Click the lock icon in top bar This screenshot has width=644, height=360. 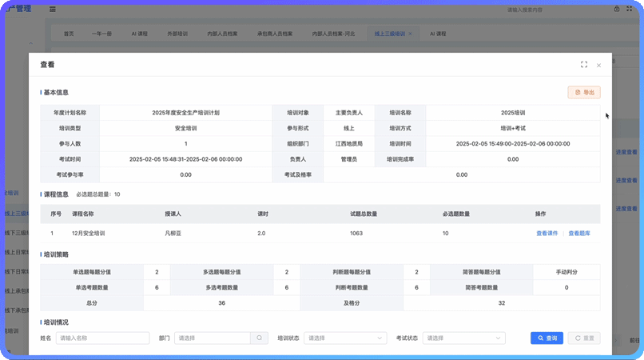point(616,10)
